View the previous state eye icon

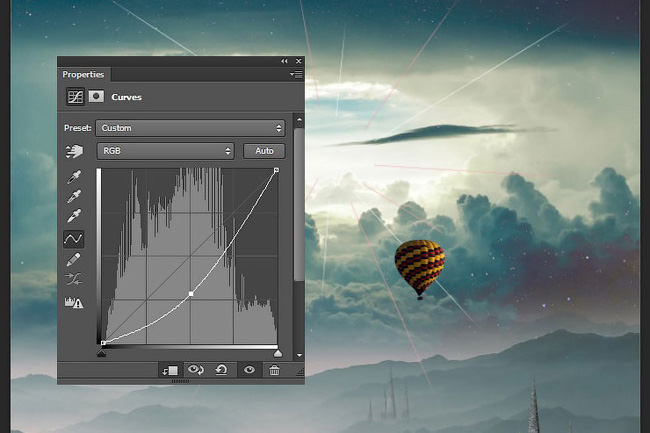195,370
